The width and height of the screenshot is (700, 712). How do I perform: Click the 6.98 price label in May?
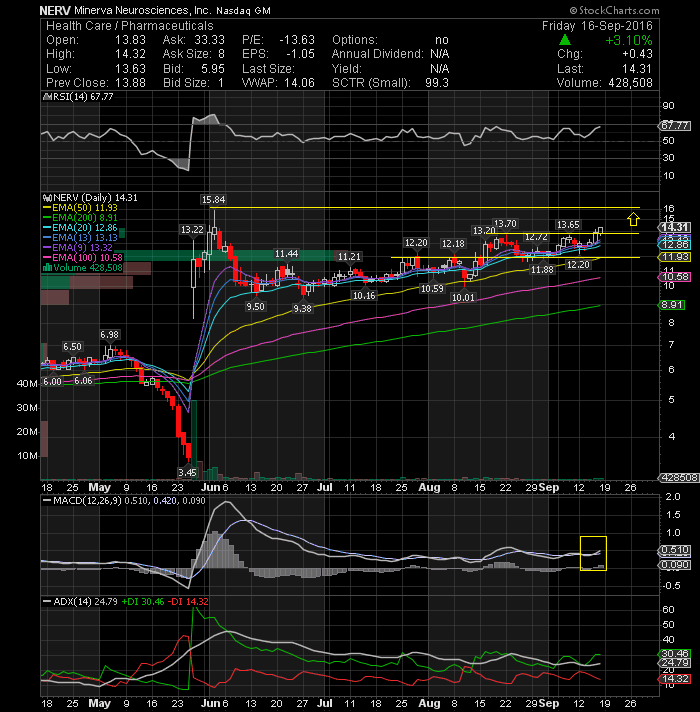[109, 335]
